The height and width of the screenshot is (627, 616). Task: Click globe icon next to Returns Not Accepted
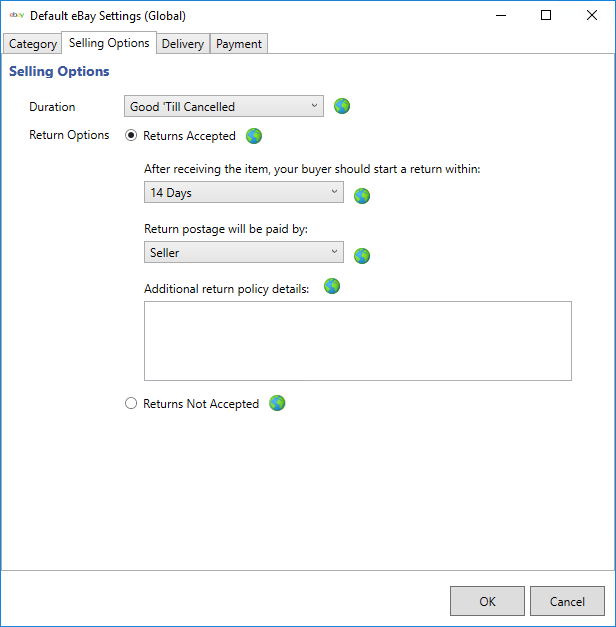click(277, 403)
